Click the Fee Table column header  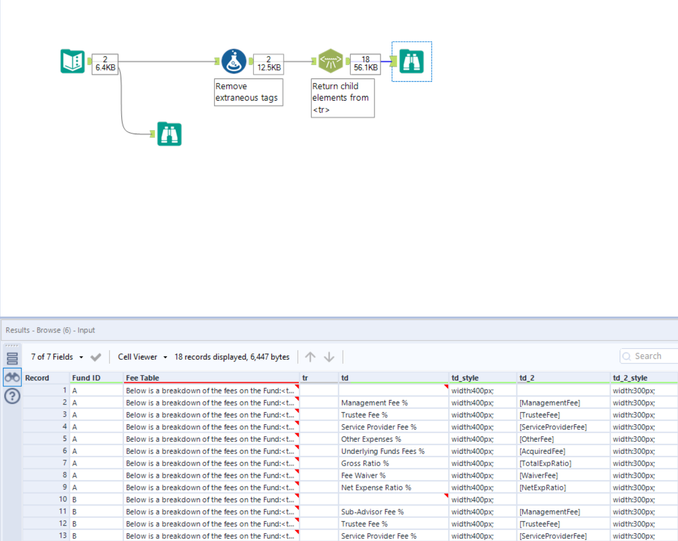pos(211,378)
